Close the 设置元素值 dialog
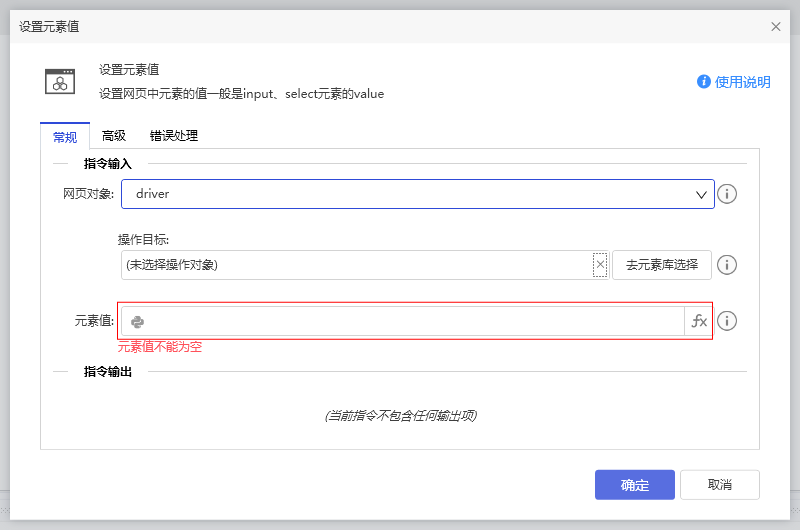Image resolution: width=800 pixels, height=530 pixels. (776, 27)
